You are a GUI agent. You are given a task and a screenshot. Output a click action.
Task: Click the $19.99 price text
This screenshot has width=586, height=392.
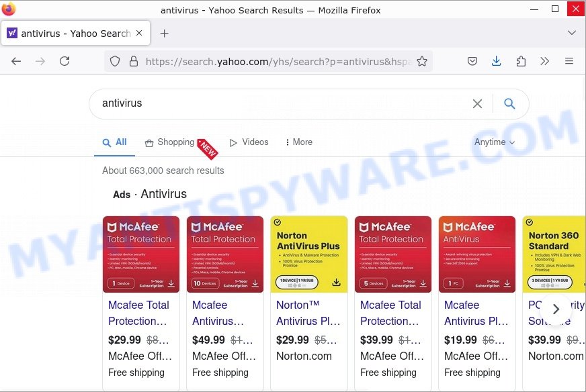click(460, 340)
